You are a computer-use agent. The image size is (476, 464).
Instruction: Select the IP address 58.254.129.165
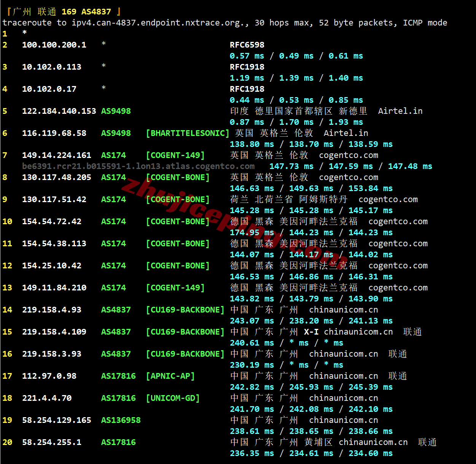coord(57,420)
